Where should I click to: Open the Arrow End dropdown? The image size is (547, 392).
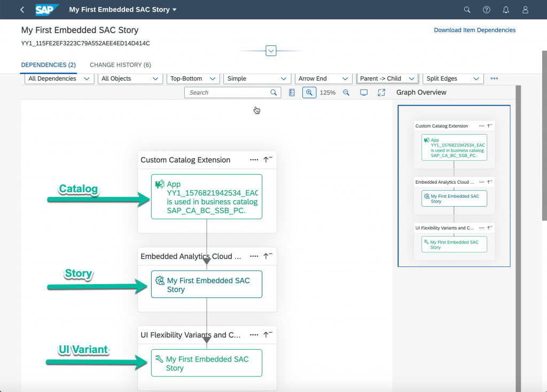323,79
